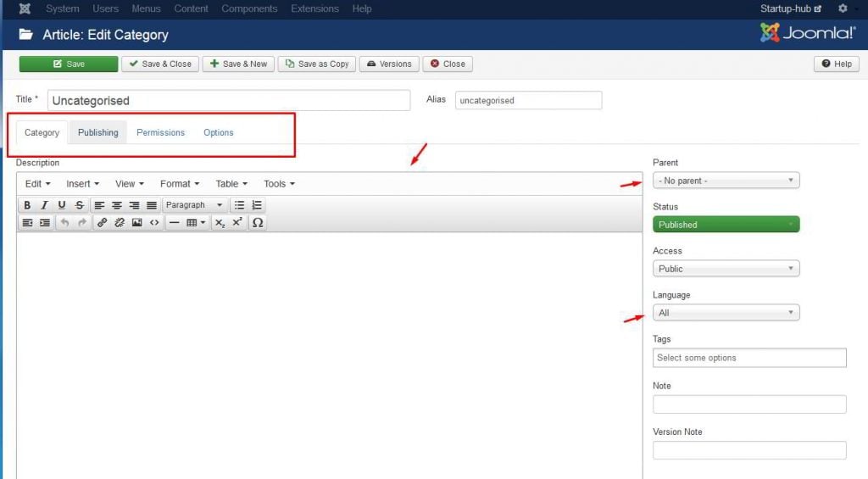This screenshot has width=868, height=479.
Task: Open the special character Omega tool
Action: click(x=258, y=223)
